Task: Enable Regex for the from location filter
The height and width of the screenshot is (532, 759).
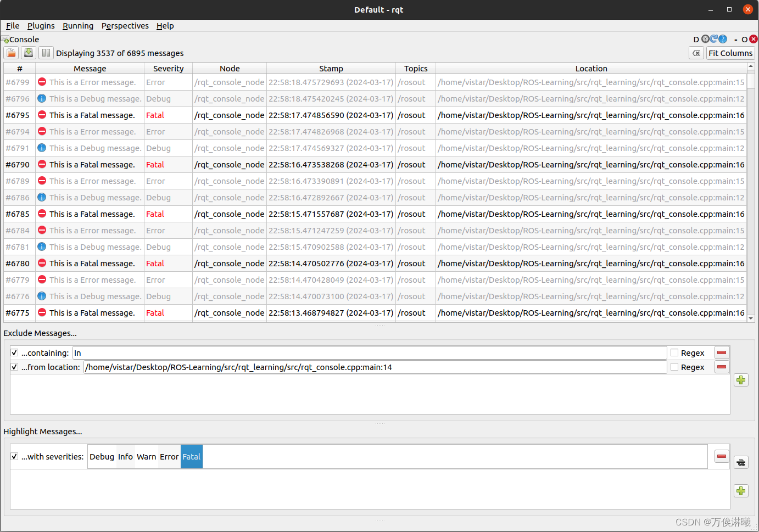Action: 674,367
